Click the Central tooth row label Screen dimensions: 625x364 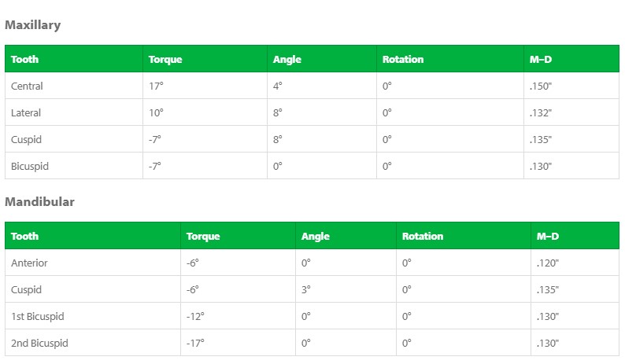coord(27,86)
